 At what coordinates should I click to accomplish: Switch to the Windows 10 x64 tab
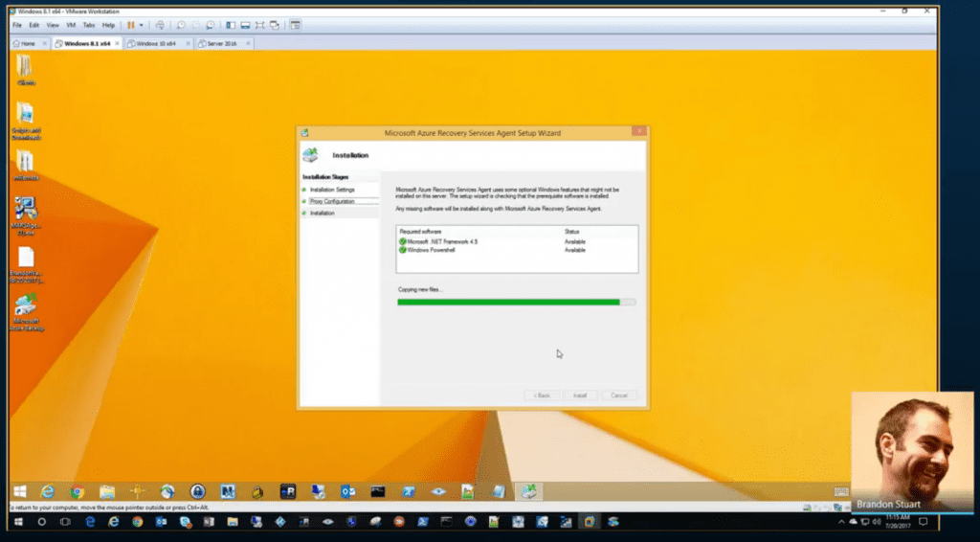point(156,43)
